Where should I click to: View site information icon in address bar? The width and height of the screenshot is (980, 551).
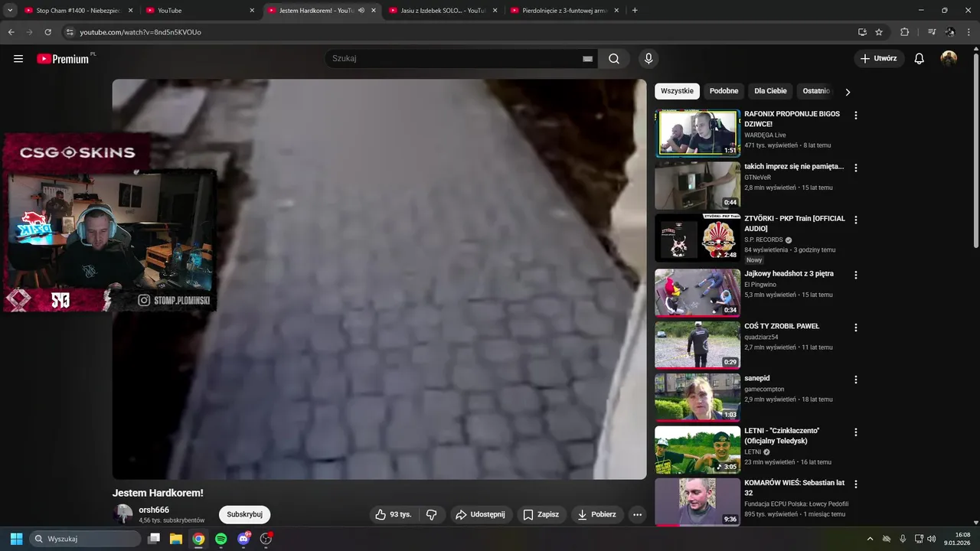click(69, 32)
